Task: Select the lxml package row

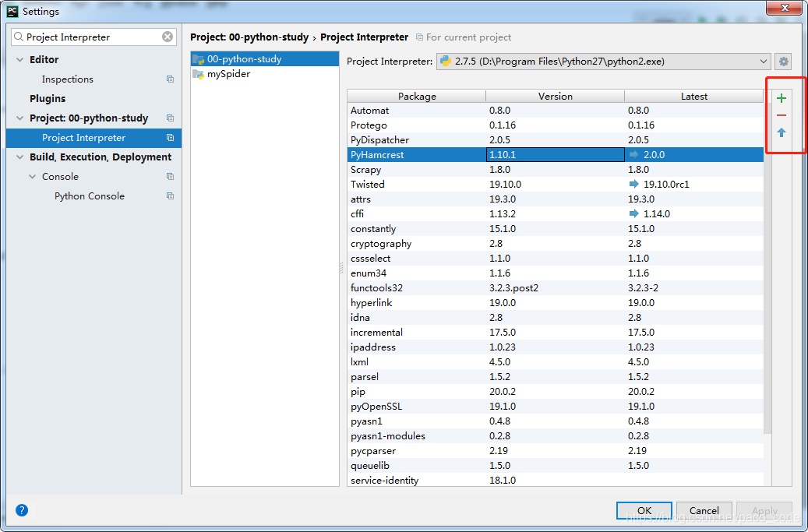Action: click(555, 362)
